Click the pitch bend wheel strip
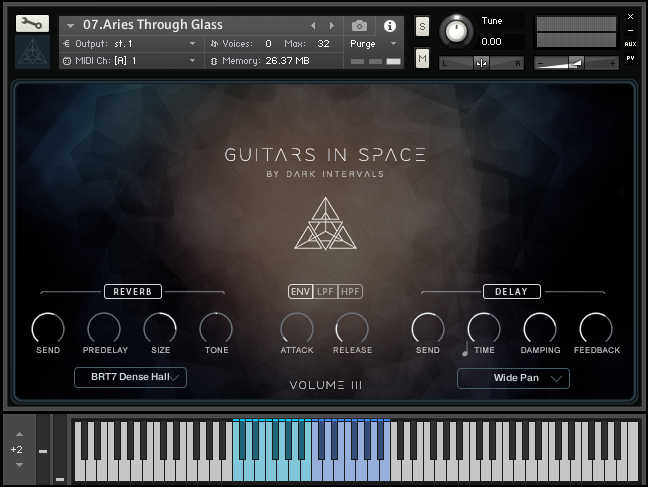Viewport: 648px width, 487px height. point(43,449)
